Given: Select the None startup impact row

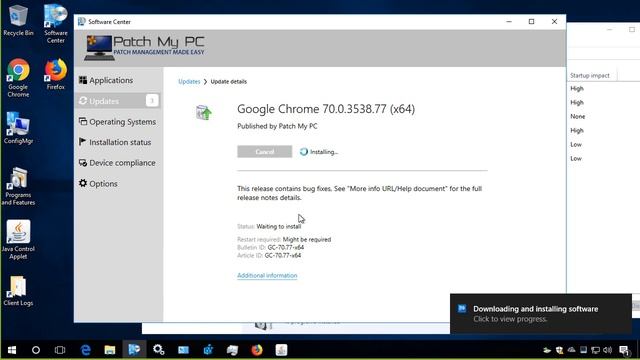Looking at the screenshot, I should click(x=578, y=116).
